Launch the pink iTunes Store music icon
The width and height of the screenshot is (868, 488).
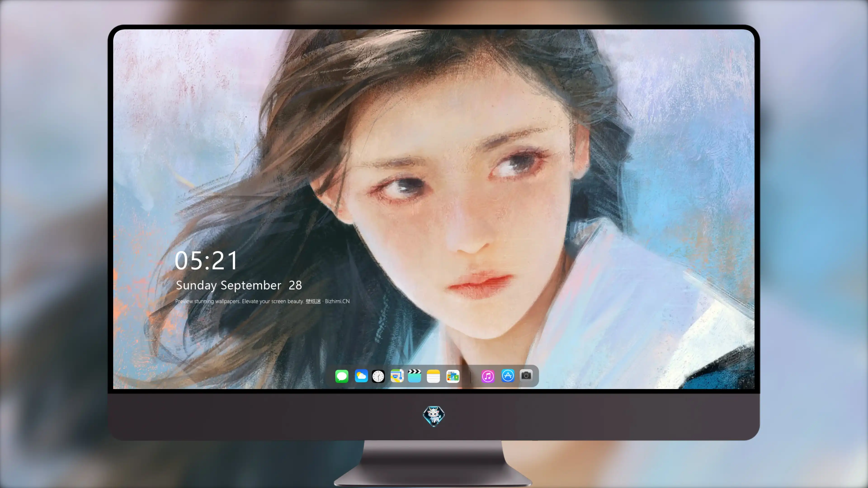click(488, 376)
